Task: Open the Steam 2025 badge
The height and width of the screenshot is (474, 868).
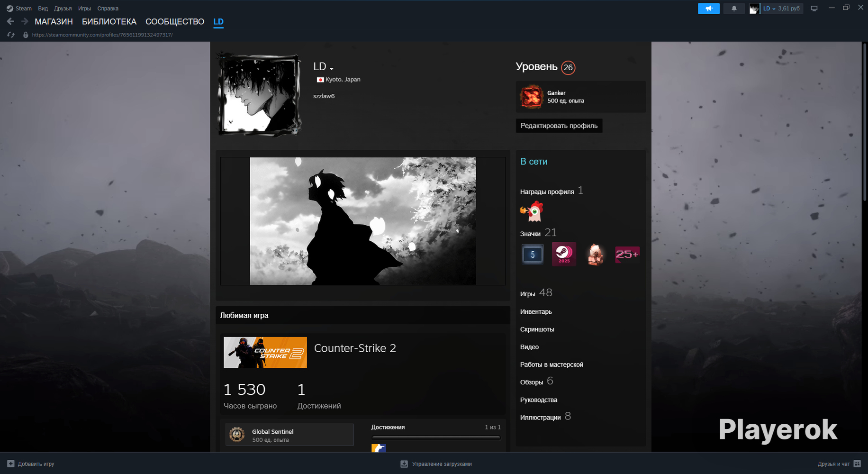Action: [564, 254]
